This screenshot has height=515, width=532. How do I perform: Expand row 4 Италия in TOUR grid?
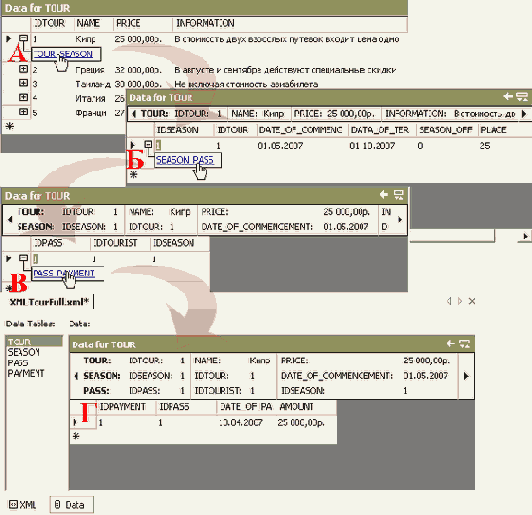click(23, 97)
